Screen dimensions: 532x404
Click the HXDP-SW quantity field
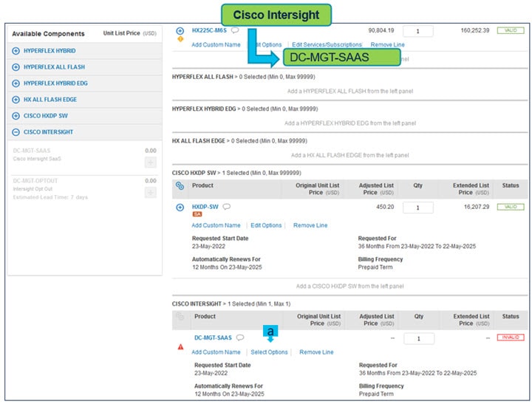417,208
